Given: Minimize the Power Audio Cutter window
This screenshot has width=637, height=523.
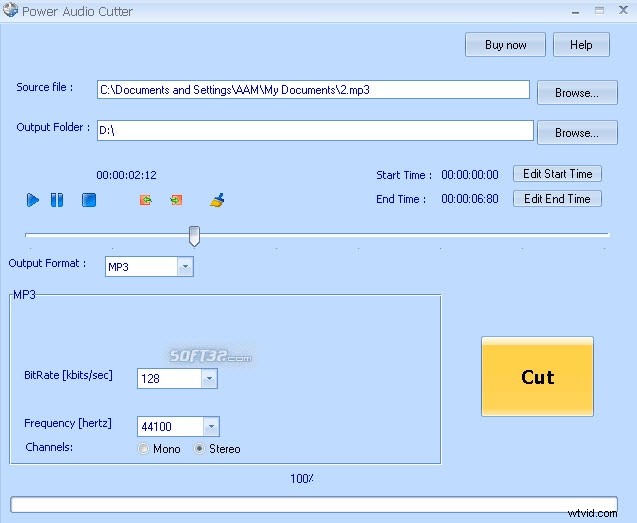Looking at the screenshot, I should tap(575, 11).
